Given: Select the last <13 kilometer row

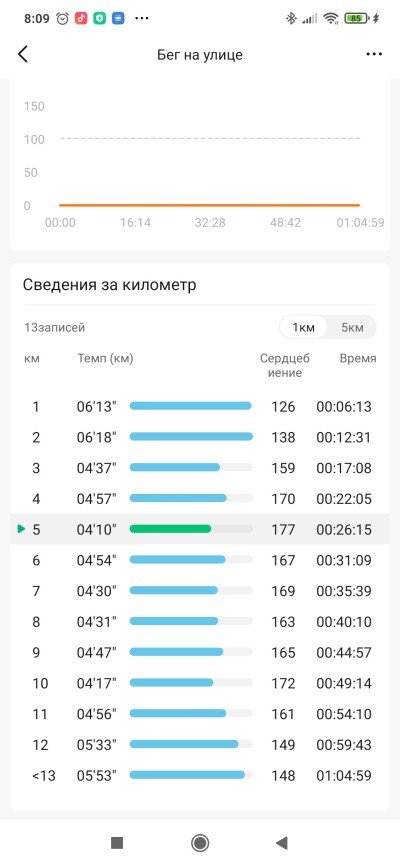Looking at the screenshot, I should click(x=200, y=775).
